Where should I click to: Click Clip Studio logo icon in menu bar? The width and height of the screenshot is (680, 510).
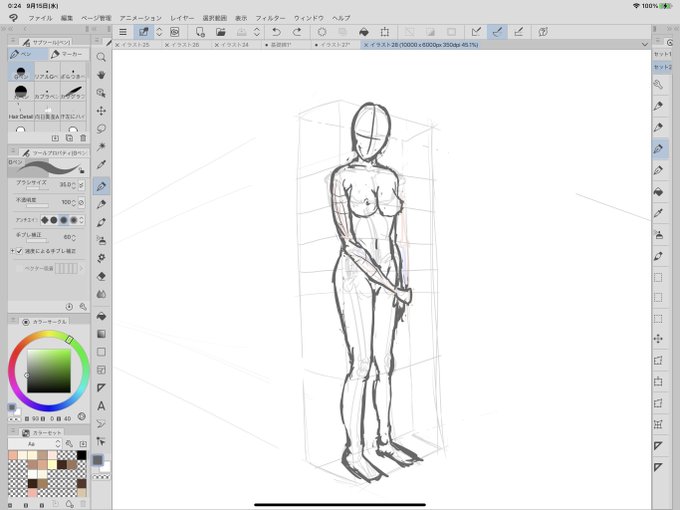pos(13,18)
